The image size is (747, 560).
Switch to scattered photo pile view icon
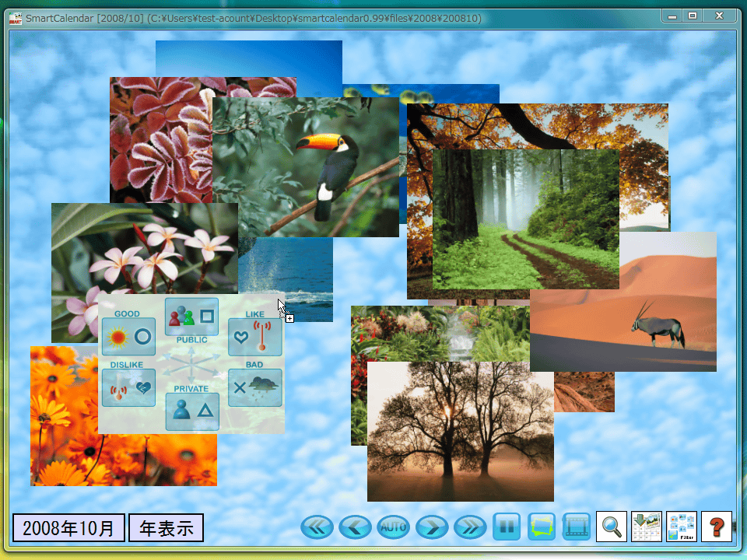(x=542, y=527)
